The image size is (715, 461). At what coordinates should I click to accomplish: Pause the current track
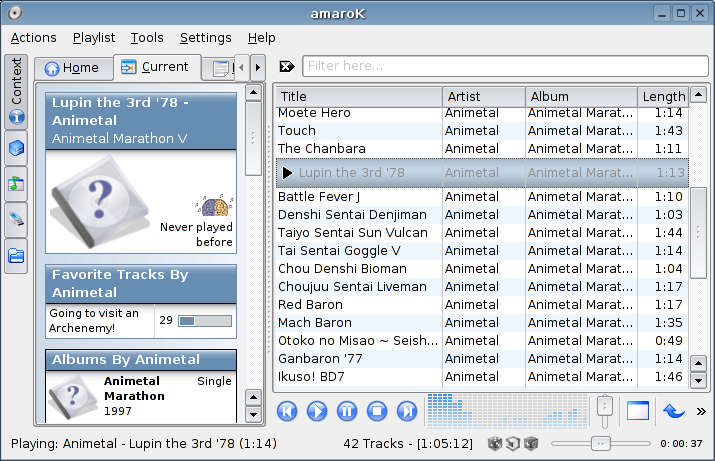pyautogui.click(x=347, y=411)
